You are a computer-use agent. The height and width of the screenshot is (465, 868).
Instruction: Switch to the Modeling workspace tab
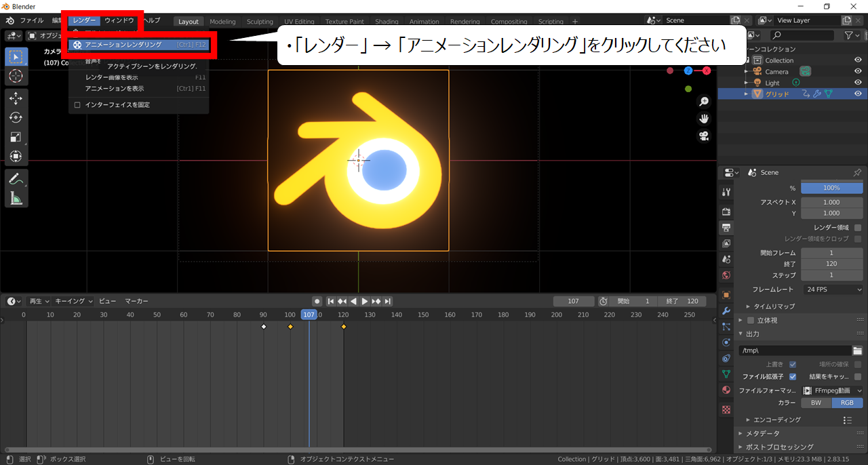[222, 22]
